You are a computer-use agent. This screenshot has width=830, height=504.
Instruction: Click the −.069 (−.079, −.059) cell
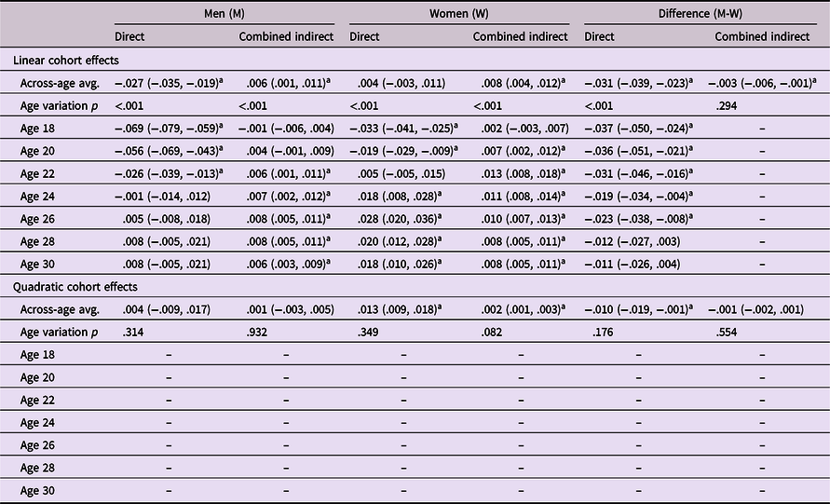[x=168, y=128]
